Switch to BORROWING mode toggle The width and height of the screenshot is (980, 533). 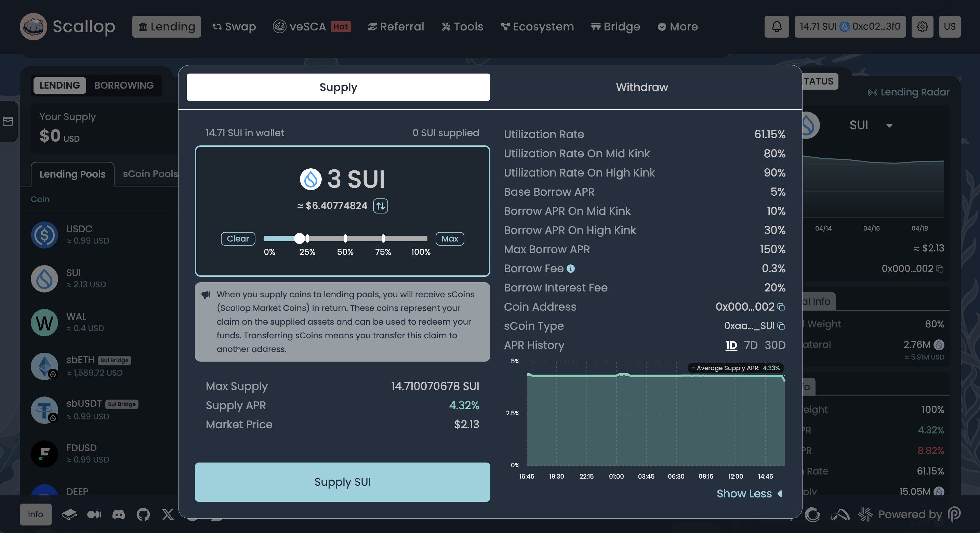click(x=124, y=85)
